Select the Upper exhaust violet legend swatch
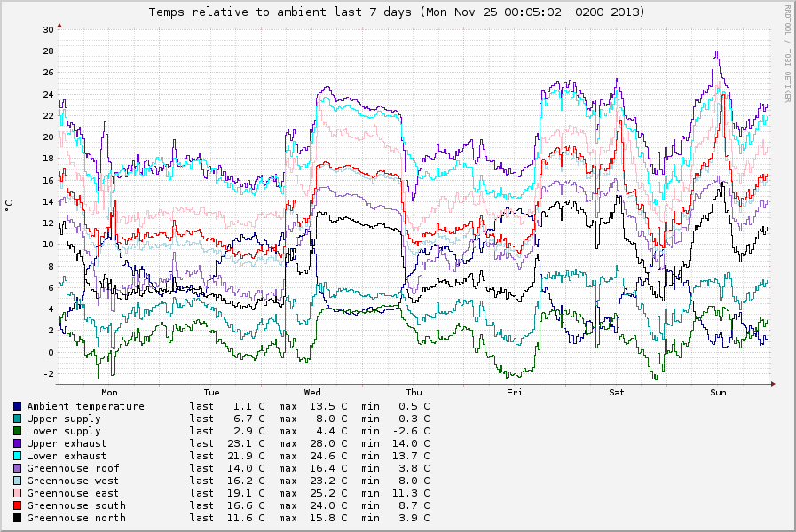The image size is (796, 532). pyautogui.click(x=17, y=443)
